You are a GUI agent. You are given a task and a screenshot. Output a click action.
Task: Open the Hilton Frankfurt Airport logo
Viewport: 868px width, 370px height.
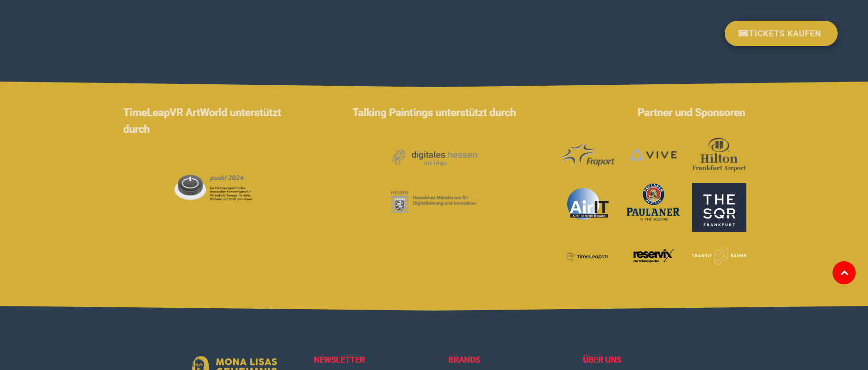click(x=719, y=155)
